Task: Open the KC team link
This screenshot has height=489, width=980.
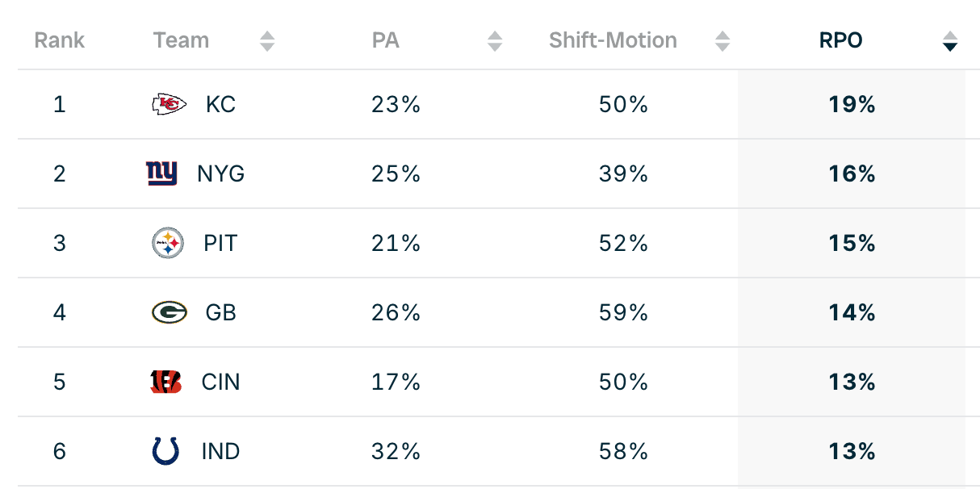Action: [220, 105]
